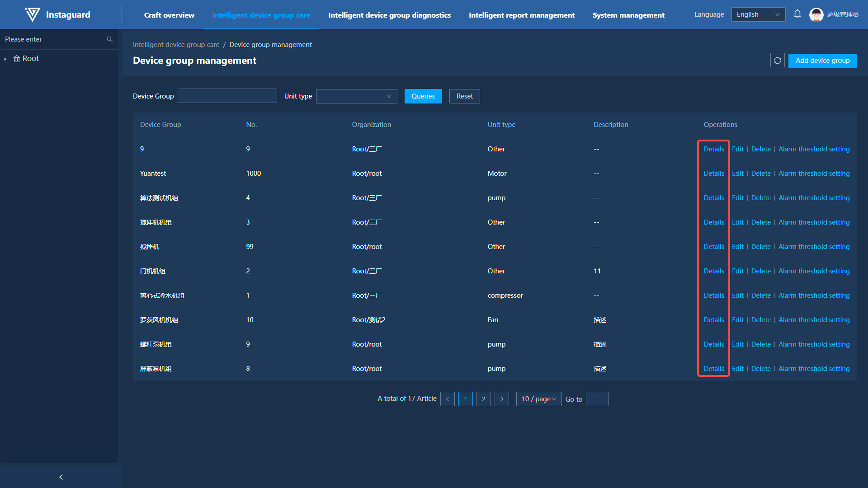Select page 2 in pagination

[483, 399]
